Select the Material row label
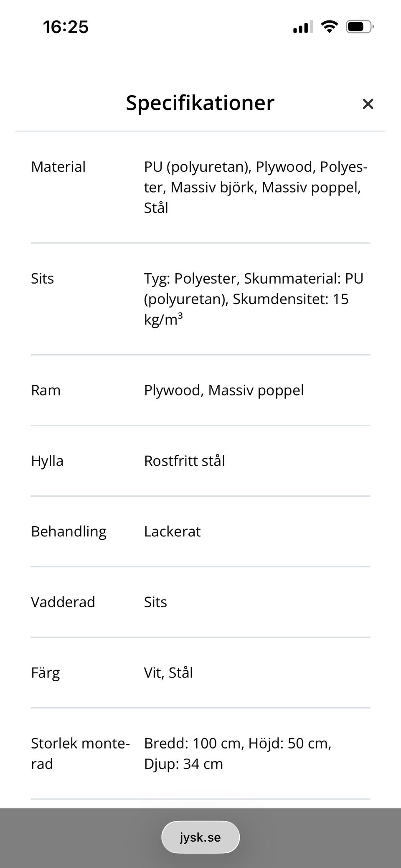Screen dimensions: 401x868 pos(58,167)
